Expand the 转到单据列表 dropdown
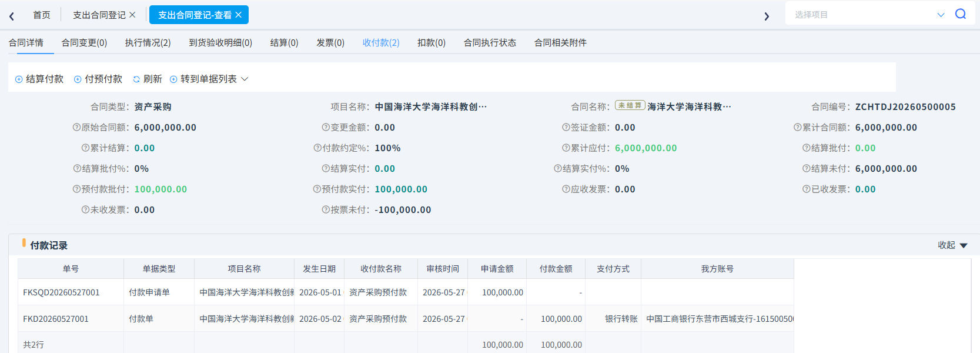Screen dimensions: 980x353 coord(209,79)
